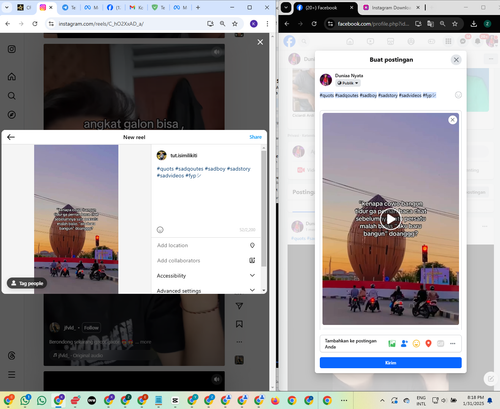Screen dimensions: 500x409
Task: Expand the Accessibility section
Action: pyautogui.click(x=206, y=276)
